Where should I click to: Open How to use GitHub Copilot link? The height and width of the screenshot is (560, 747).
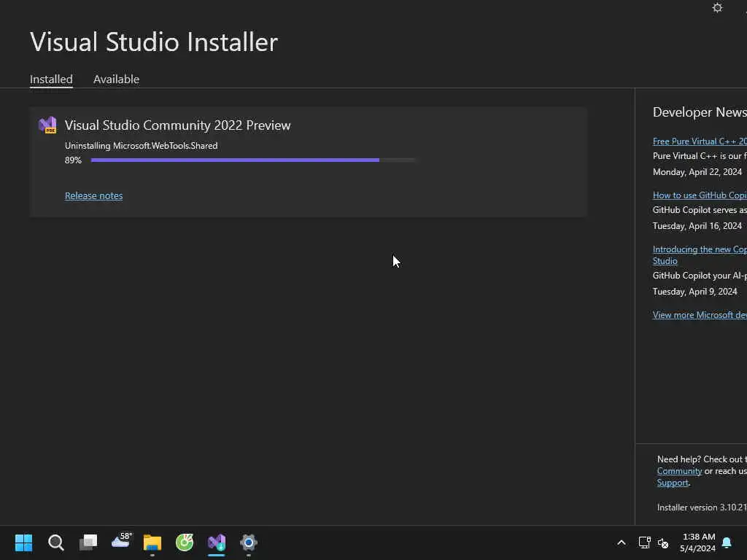pos(700,195)
